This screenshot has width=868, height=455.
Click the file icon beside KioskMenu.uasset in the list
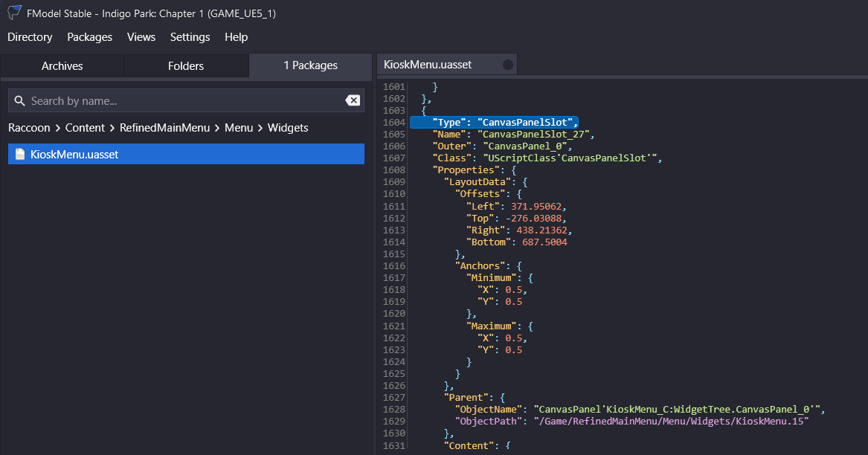point(20,155)
